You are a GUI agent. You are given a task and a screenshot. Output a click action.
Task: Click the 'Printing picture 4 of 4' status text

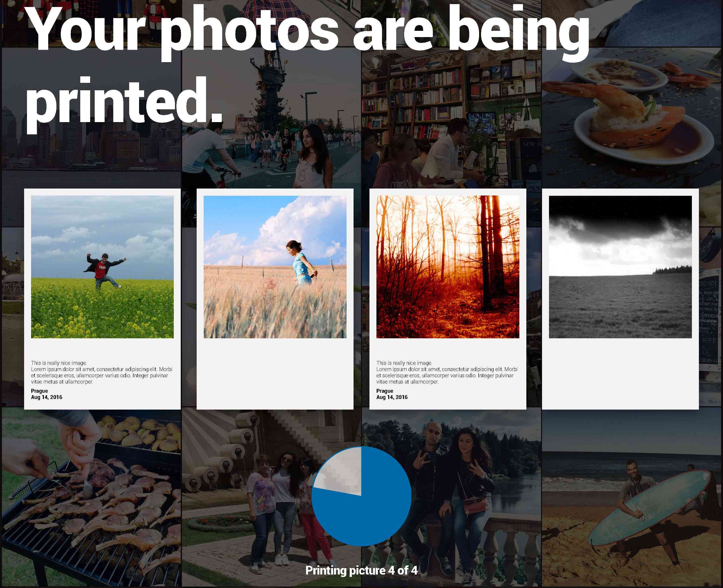click(x=361, y=570)
